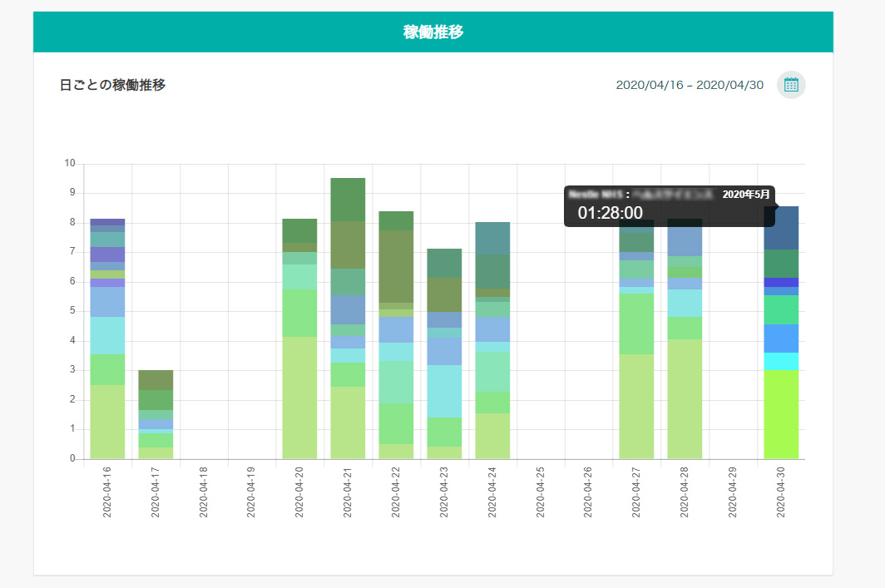Click the x-axis label 2020-04-21
The height and width of the screenshot is (588, 885).
tap(348, 492)
